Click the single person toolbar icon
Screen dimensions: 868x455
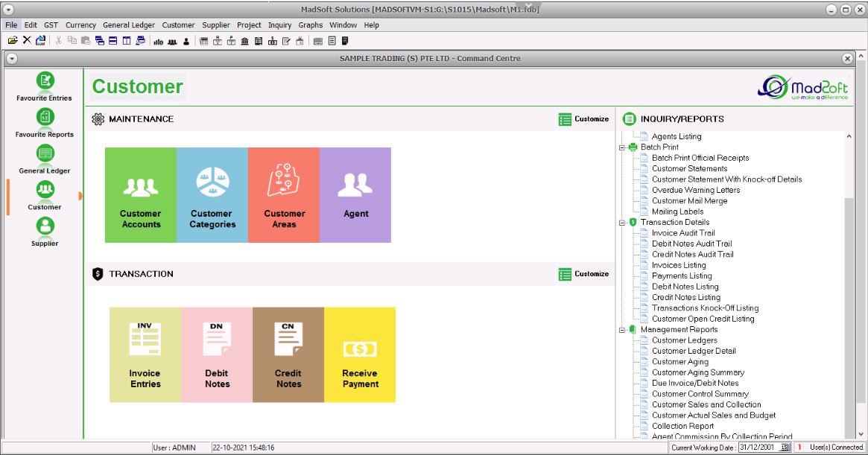coord(186,41)
